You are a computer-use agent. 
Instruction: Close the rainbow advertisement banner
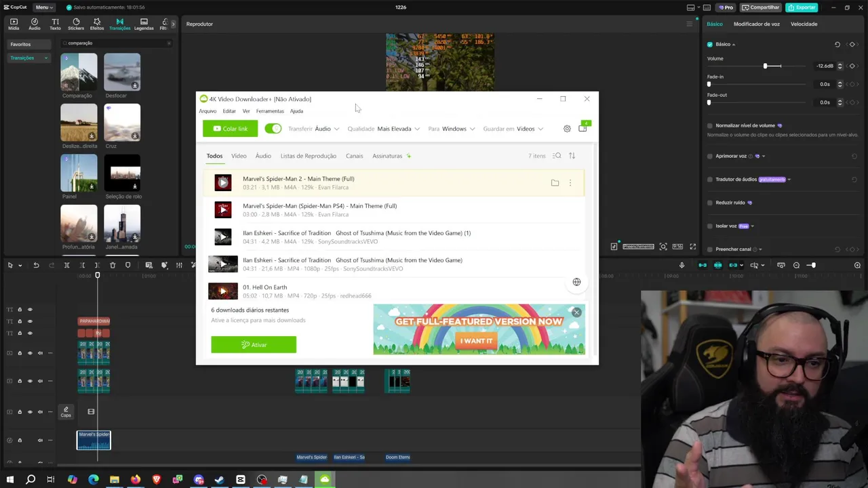click(576, 312)
